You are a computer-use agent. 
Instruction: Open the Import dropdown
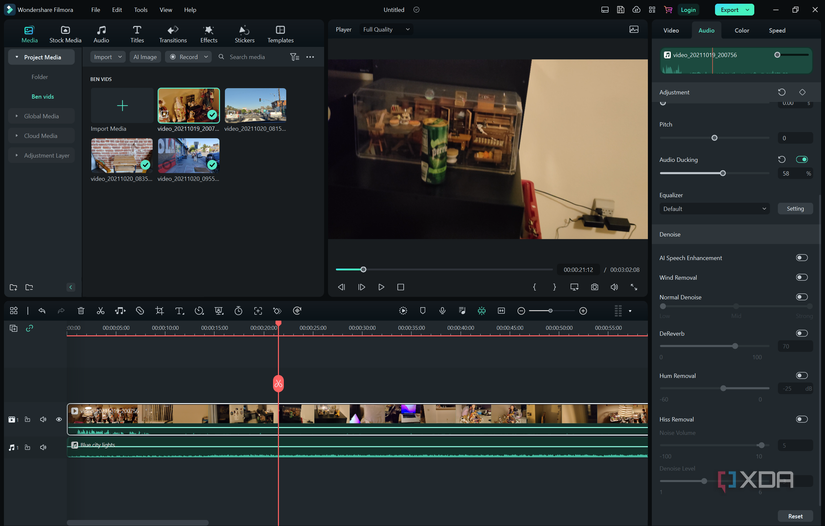[107, 57]
